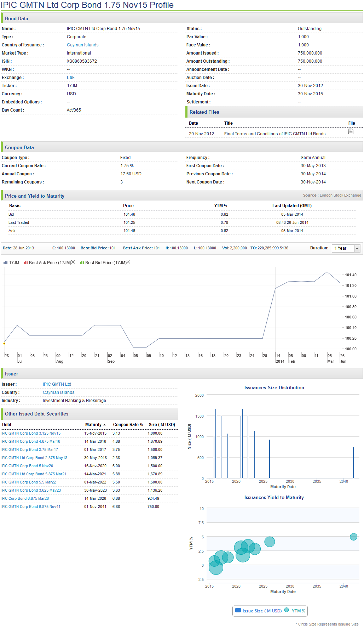Screen dimensions: 364x628
Task: Click the 2041 maturity bubble in YTM chart
Action: (x=353, y=537)
